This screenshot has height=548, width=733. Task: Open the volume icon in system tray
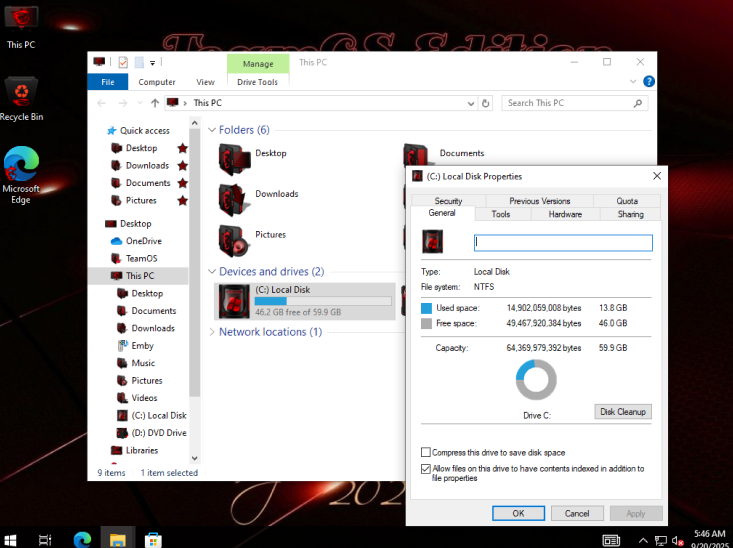[x=677, y=541]
